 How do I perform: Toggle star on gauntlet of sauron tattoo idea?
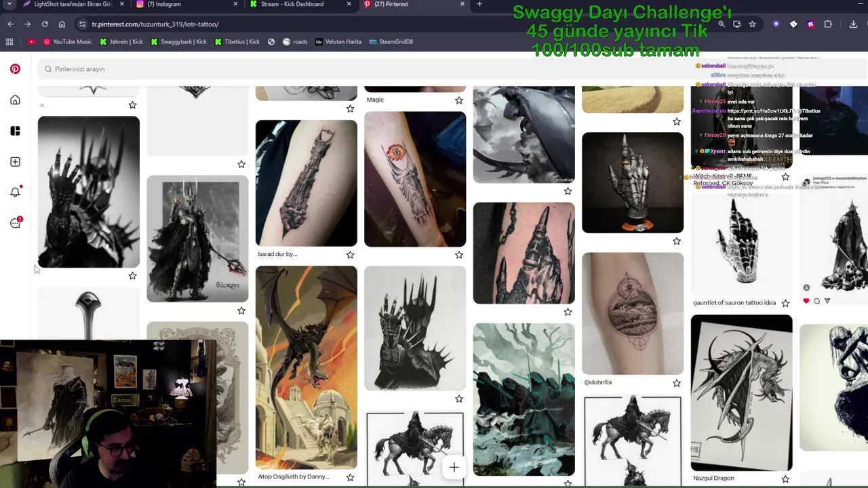(785, 304)
